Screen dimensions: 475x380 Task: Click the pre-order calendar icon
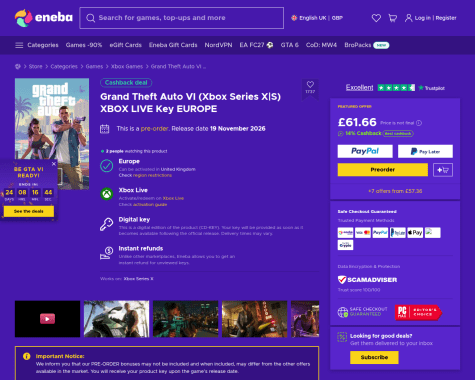(105, 129)
